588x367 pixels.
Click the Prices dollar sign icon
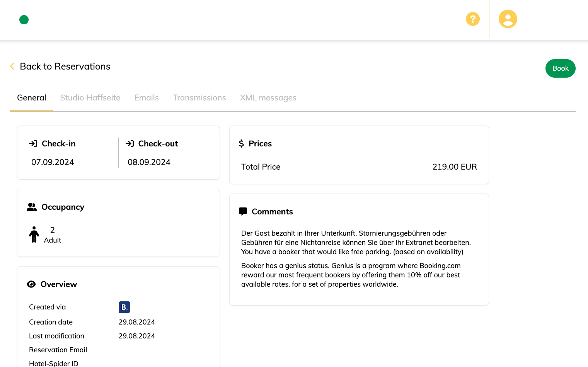point(242,144)
